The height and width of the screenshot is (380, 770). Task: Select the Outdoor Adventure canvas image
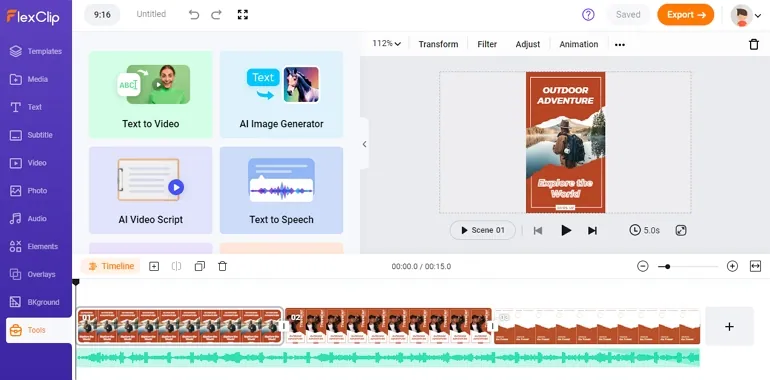click(565, 142)
